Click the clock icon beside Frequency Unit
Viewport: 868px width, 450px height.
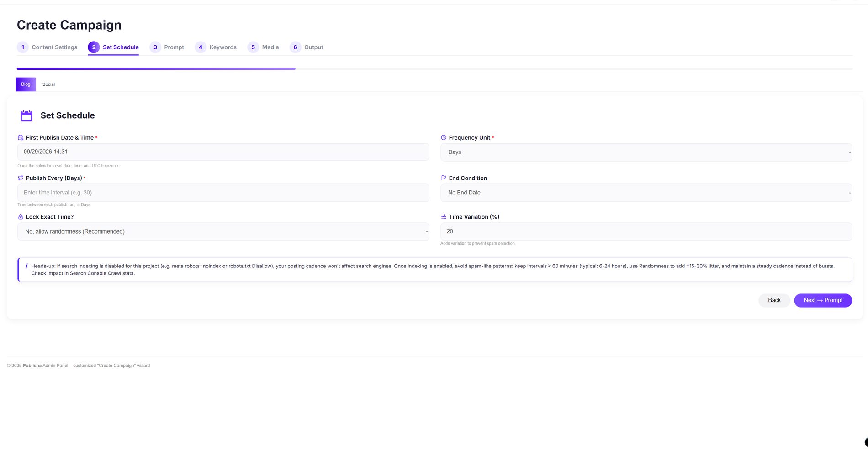coord(444,138)
